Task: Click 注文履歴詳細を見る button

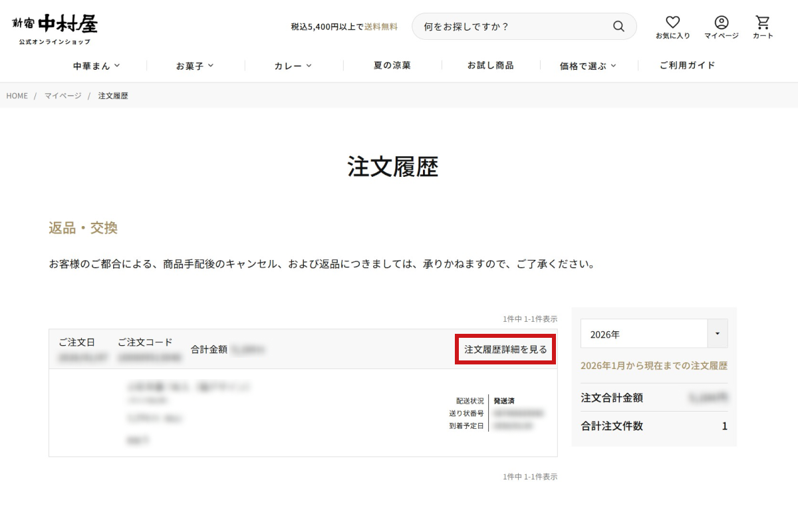Action: [505, 349]
